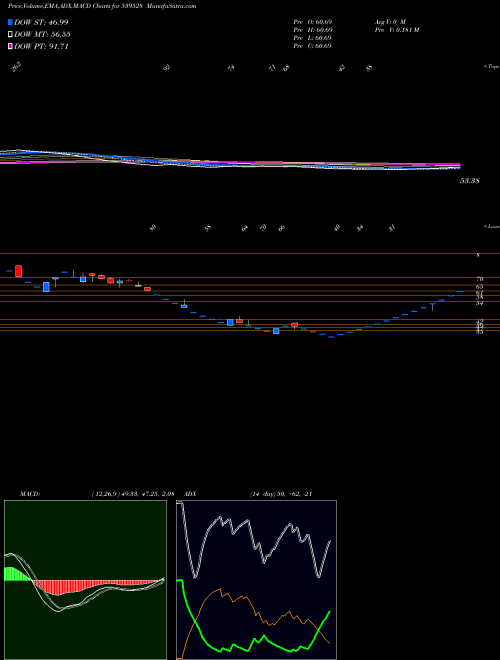Screen dimensions: 500x660
Task: Click the chart title mentioning MunafaSutra.com
Action: click(102, 6)
